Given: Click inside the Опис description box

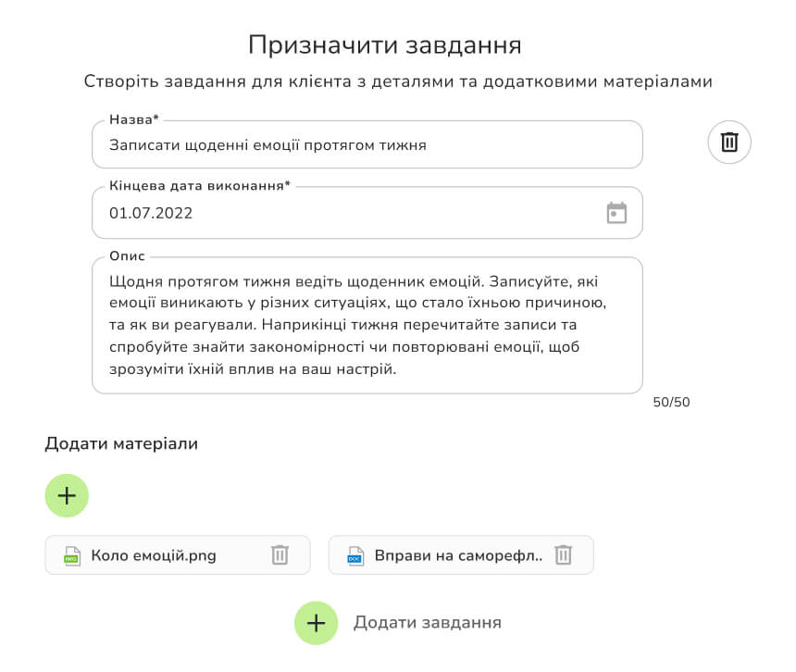Looking at the screenshot, I should (x=367, y=324).
